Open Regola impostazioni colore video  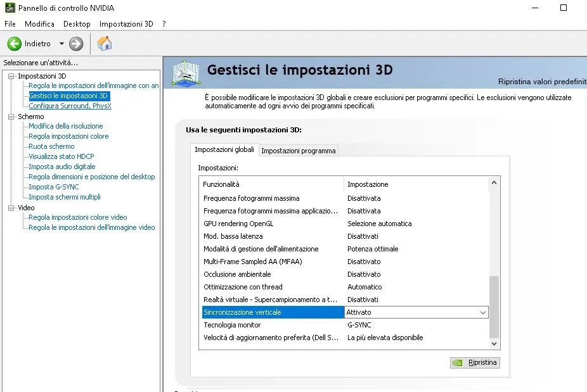[78, 217]
